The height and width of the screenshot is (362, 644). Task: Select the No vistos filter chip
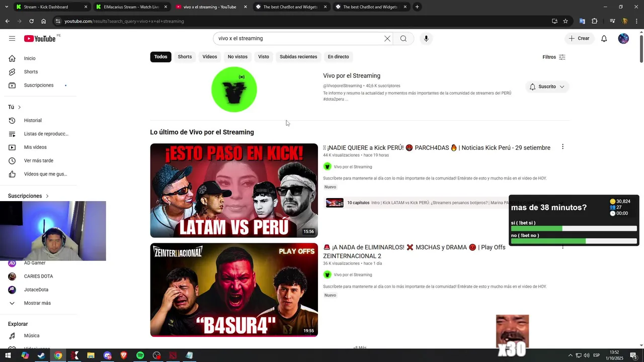pyautogui.click(x=237, y=57)
